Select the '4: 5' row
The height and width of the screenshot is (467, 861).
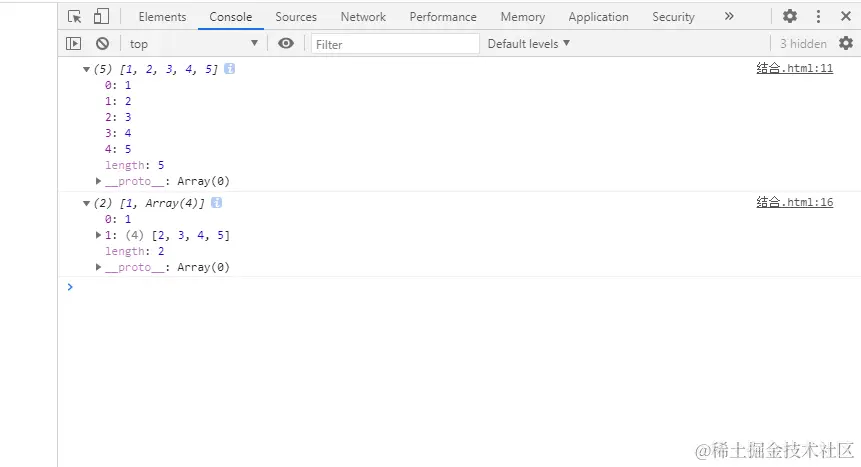[118, 149]
